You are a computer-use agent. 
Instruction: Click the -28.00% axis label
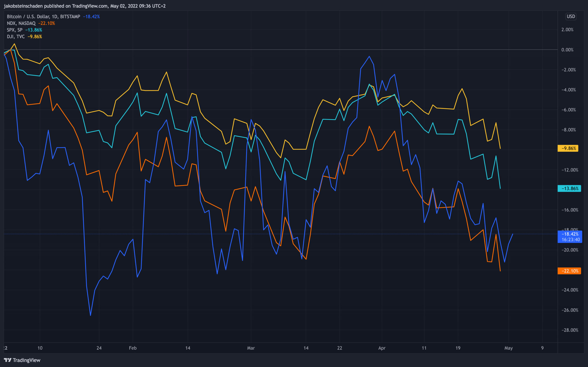point(570,330)
